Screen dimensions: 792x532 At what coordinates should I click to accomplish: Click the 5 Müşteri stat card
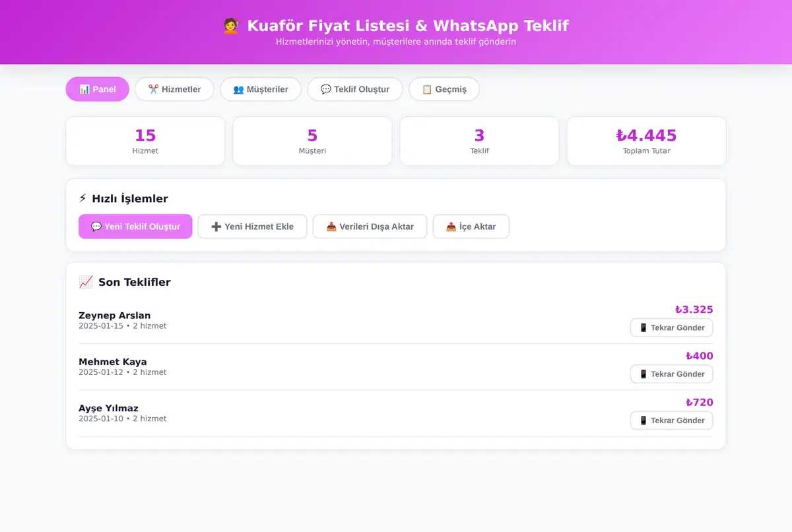[312, 141]
